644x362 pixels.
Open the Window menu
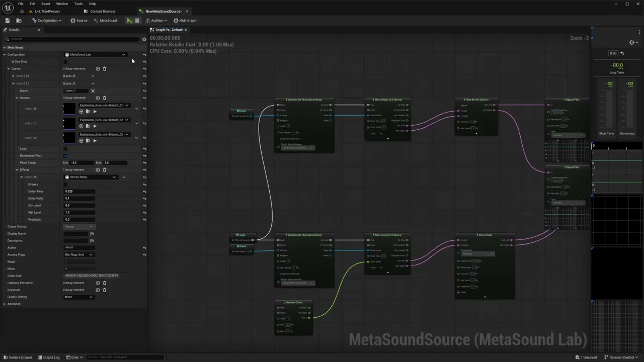tap(62, 4)
